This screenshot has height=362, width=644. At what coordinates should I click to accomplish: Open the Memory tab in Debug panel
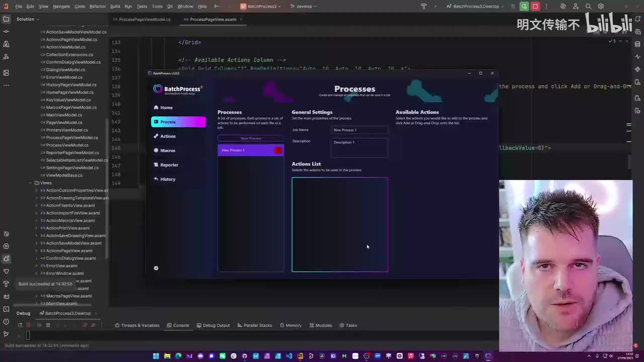pyautogui.click(x=290, y=325)
